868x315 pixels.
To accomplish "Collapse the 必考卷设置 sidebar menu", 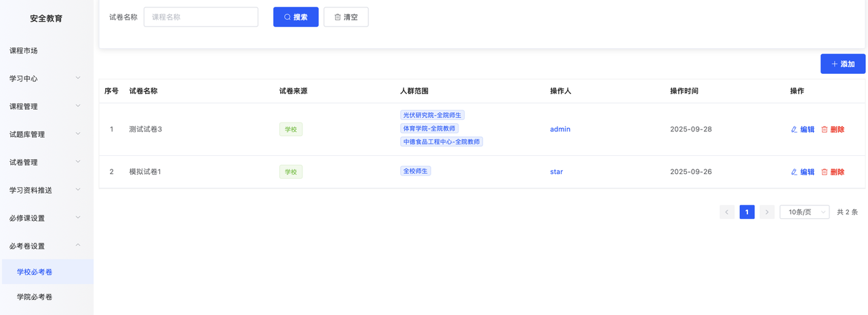I will 46,246.
